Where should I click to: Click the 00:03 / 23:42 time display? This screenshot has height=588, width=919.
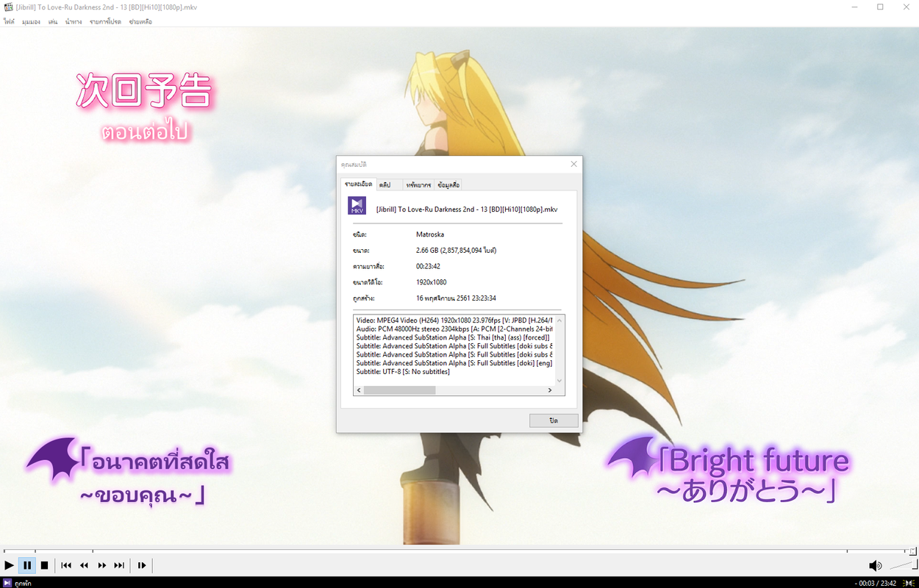pyautogui.click(x=876, y=583)
